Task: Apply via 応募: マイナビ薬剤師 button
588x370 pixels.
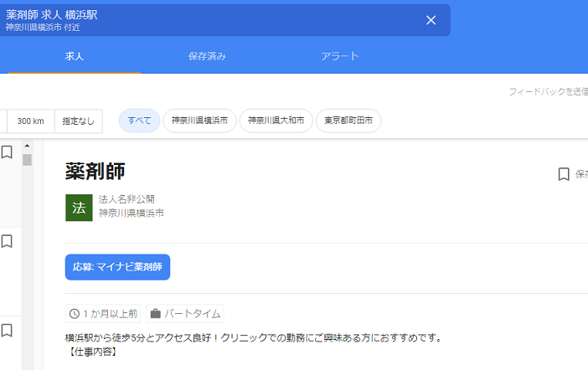Action: [x=117, y=267]
